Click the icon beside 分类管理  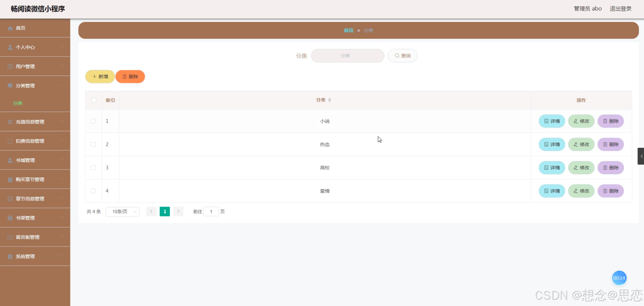pyautogui.click(x=10, y=86)
